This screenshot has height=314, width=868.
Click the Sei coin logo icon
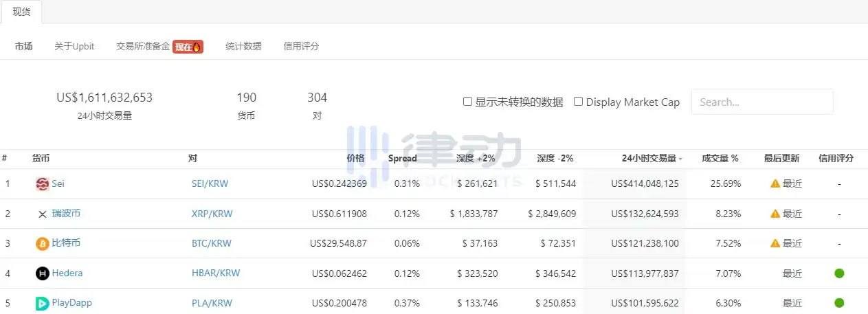(43, 184)
